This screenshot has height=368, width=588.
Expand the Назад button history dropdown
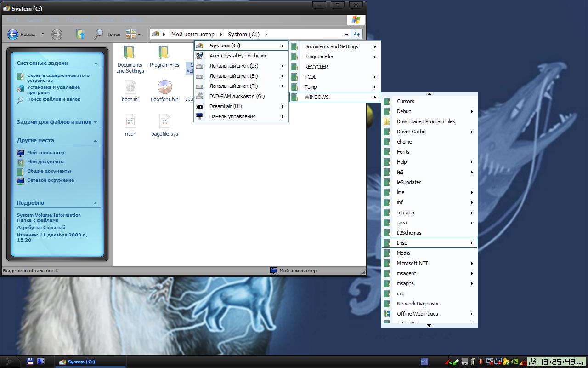pos(43,34)
